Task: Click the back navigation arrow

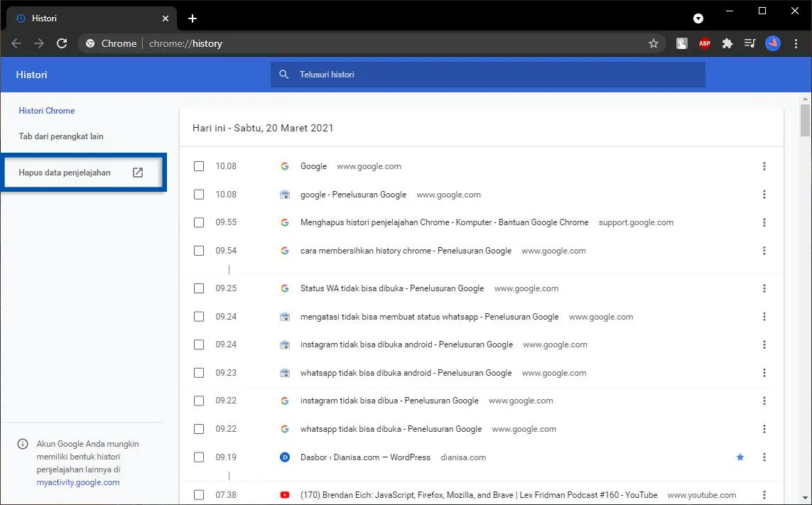Action: coord(16,43)
